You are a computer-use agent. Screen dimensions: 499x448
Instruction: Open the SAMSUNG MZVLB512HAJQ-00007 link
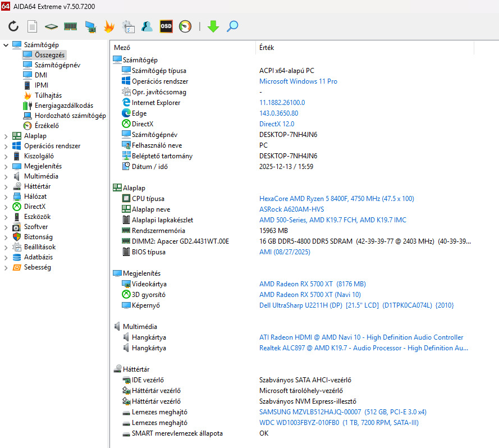(343, 412)
